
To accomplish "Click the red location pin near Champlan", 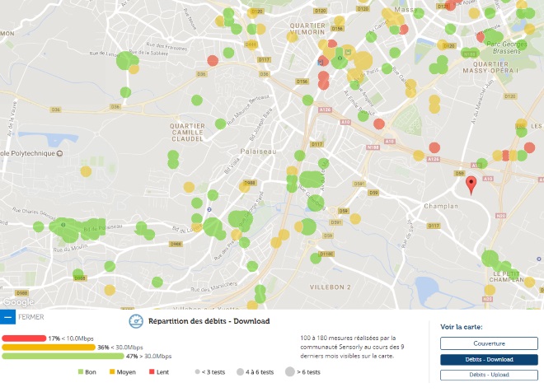I will pos(471,184).
